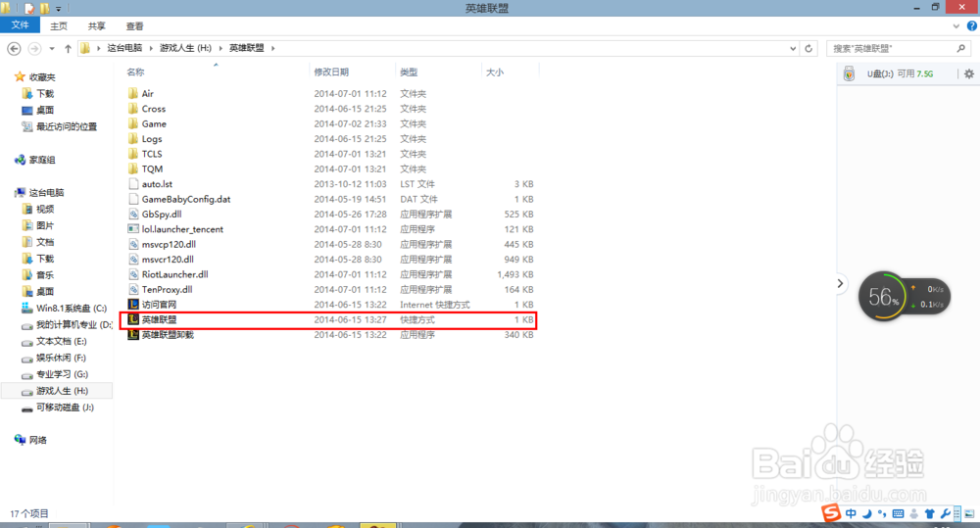Screen dimensions: 980x528
Task: Select the msvcp120.dll file icon
Action: (x=133, y=244)
